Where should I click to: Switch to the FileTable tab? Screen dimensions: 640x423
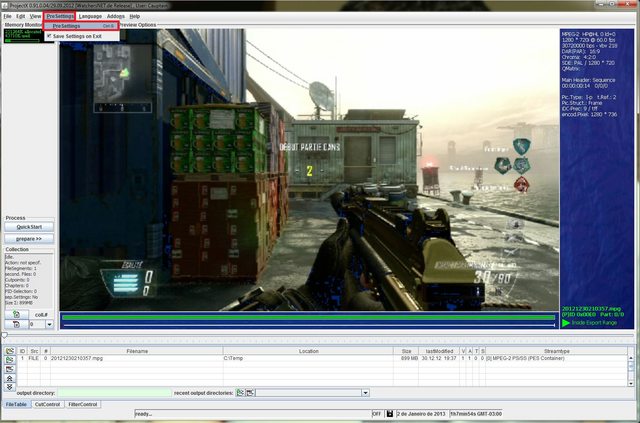pos(16,404)
